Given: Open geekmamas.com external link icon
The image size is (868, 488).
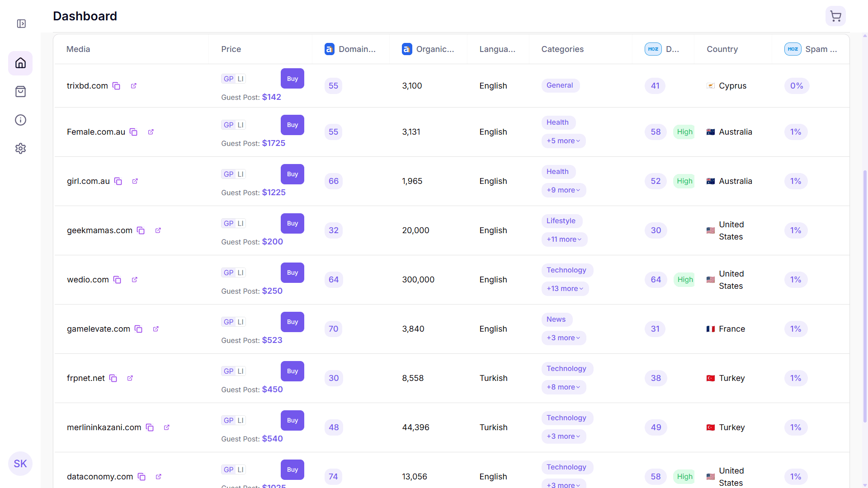Looking at the screenshot, I should (158, 230).
